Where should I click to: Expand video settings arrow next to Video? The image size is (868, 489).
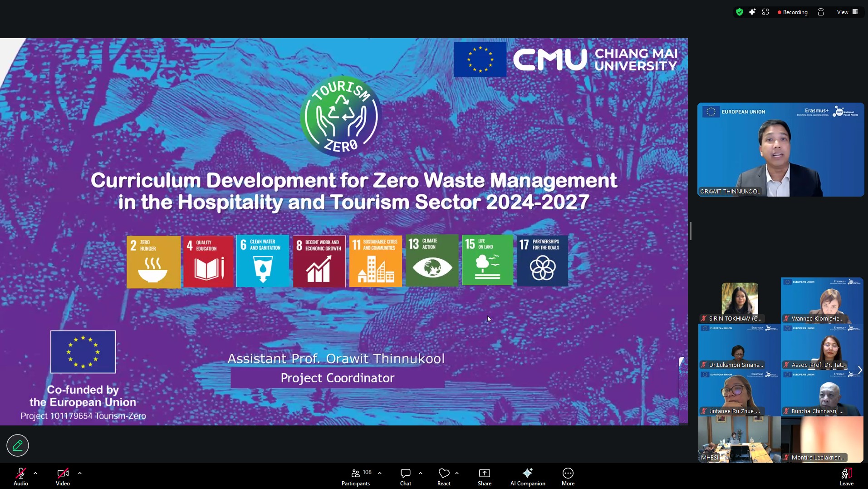coord(80,473)
